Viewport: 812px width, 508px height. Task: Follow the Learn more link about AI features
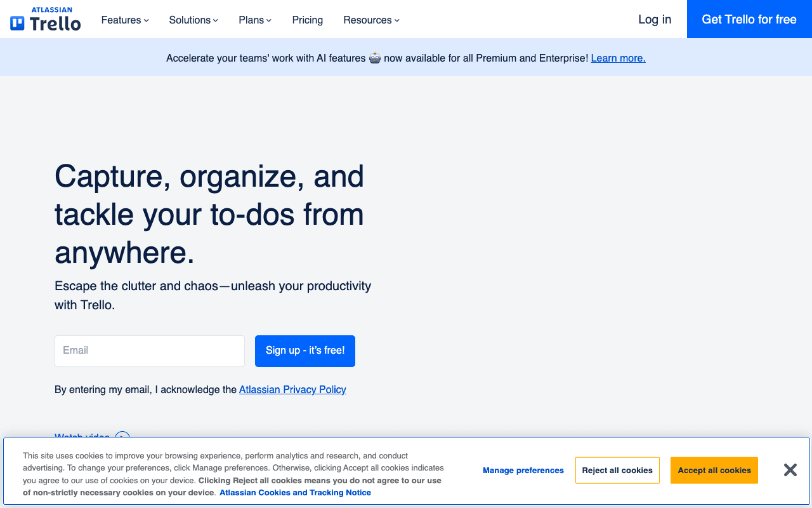click(x=618, y=58)
